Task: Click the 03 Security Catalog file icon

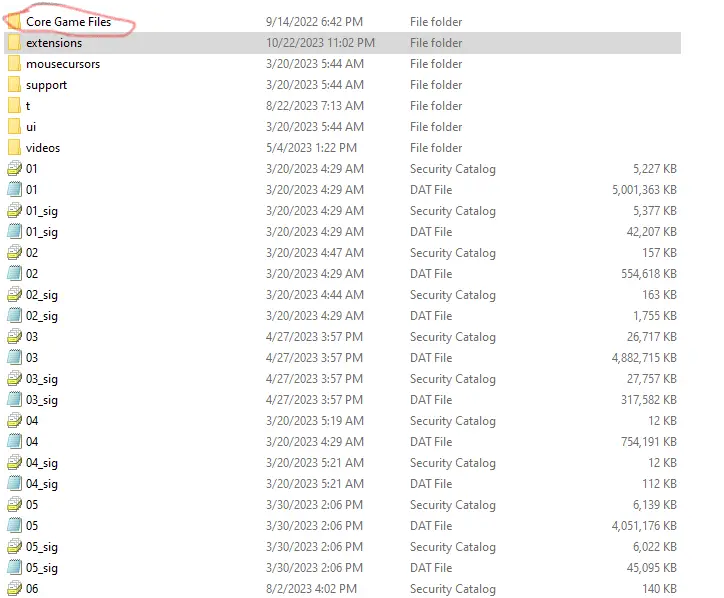Action: coord(14,337)
